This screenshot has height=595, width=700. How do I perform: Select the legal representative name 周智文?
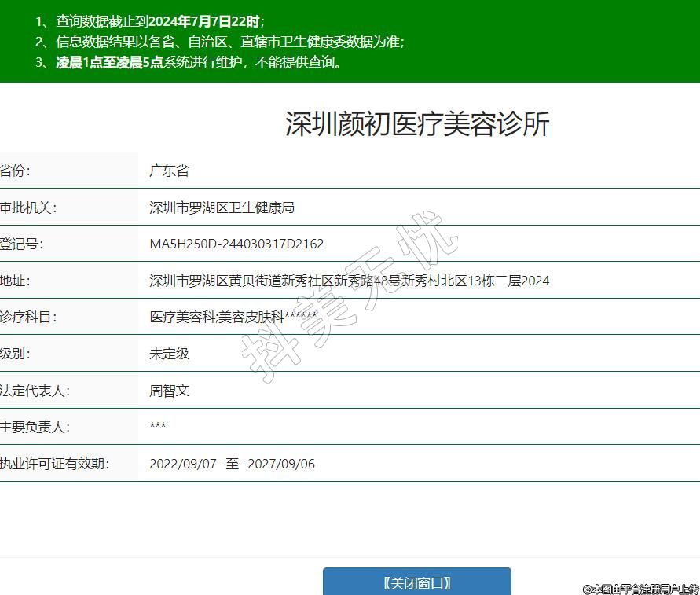[169, 391]
